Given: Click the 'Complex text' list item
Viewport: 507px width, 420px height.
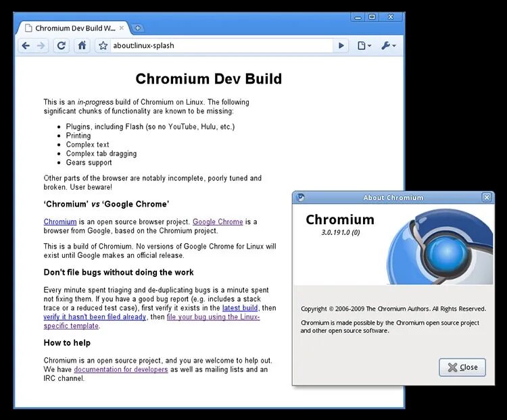Looking at the screenshot, I should click(x=87, y=145).
